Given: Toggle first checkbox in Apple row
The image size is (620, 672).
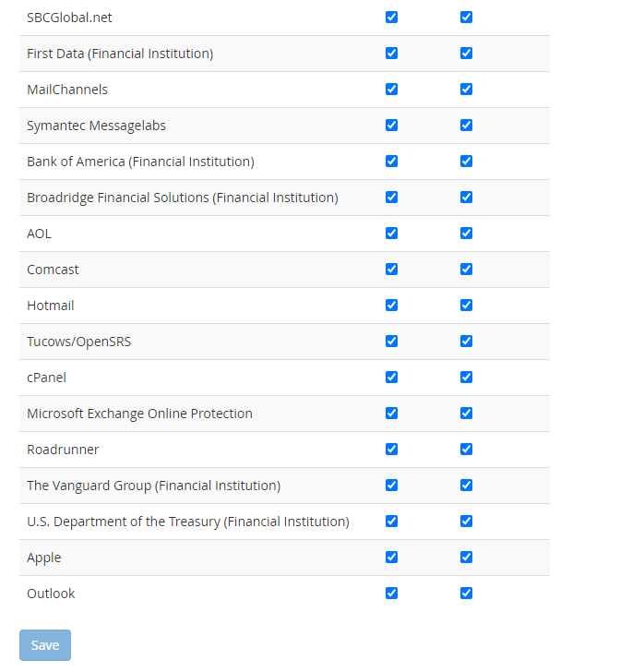Looking at the screenshot, I should 391,558.
